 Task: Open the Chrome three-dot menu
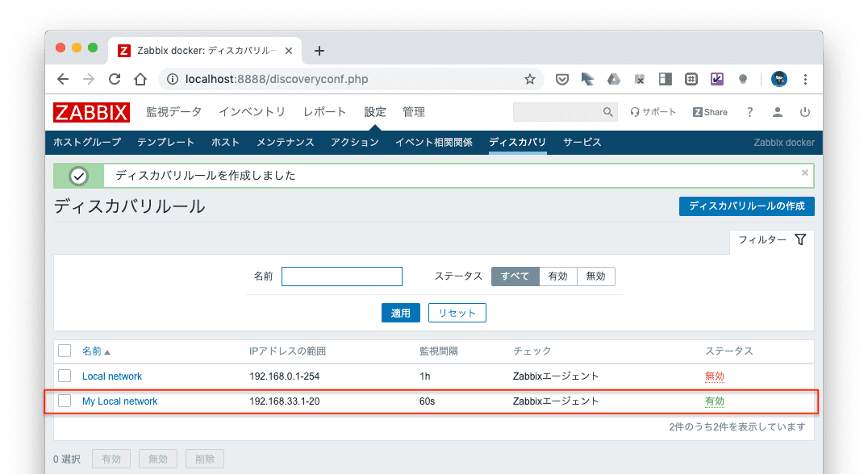click(x=805, y=79)
